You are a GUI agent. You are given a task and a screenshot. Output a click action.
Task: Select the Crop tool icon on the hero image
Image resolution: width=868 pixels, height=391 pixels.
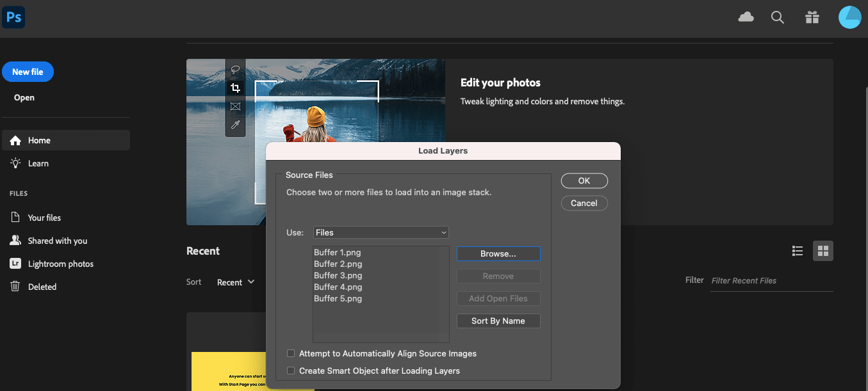coord(235,88)
